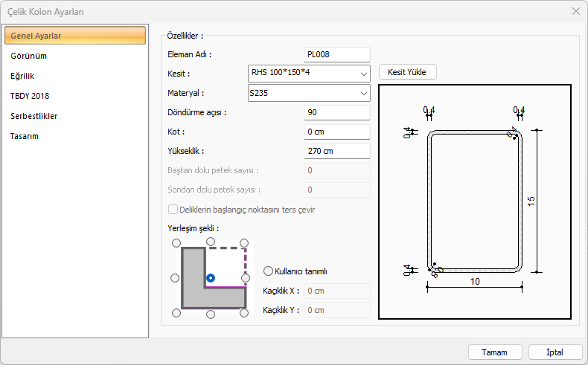Close the Çelik Kolon Ayarları dialog
The image size is (588, 365).
[x=575, y=11]
